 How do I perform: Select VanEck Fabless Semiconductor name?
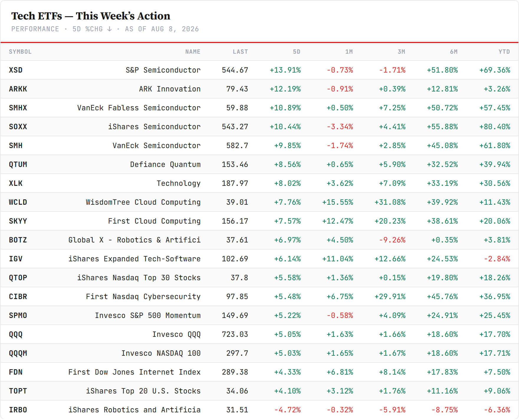(x=139, y=108)
